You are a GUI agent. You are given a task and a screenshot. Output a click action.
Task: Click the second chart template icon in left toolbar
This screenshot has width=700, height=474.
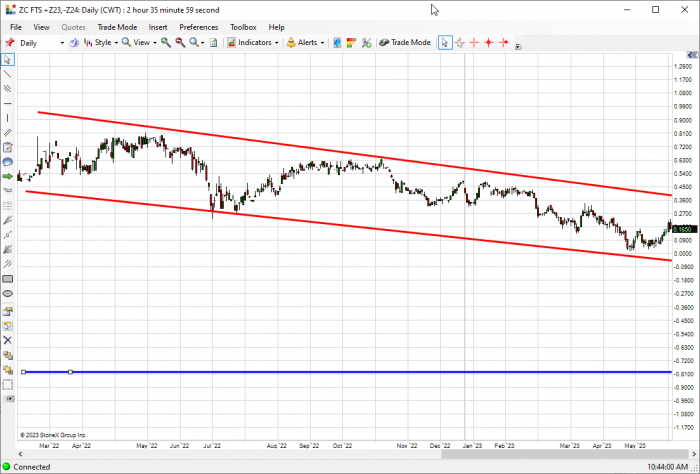8,326
